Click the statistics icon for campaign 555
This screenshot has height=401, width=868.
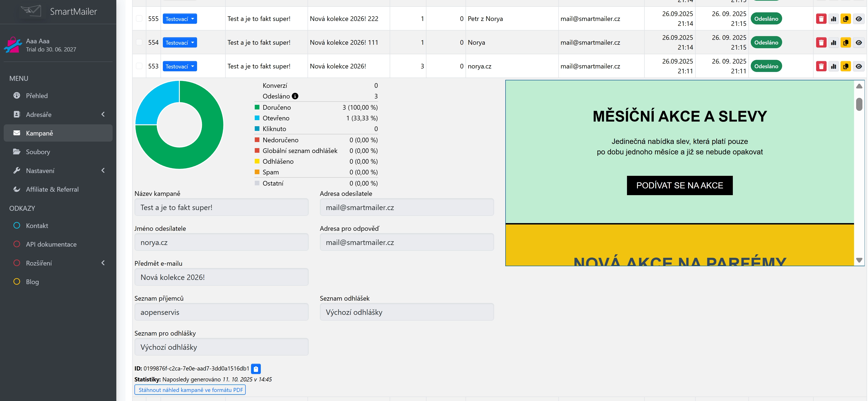click(x=833, y=19)
